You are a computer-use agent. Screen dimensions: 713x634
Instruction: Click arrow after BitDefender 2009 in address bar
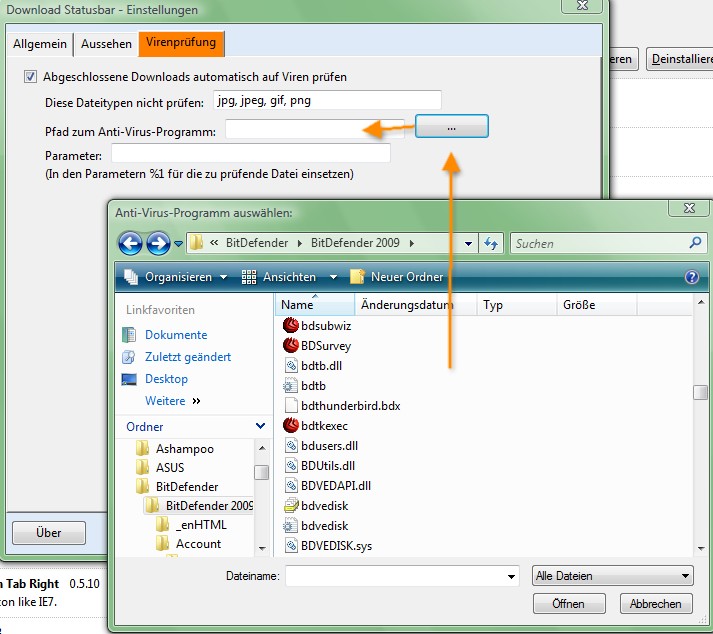click(x=412, y=243)
